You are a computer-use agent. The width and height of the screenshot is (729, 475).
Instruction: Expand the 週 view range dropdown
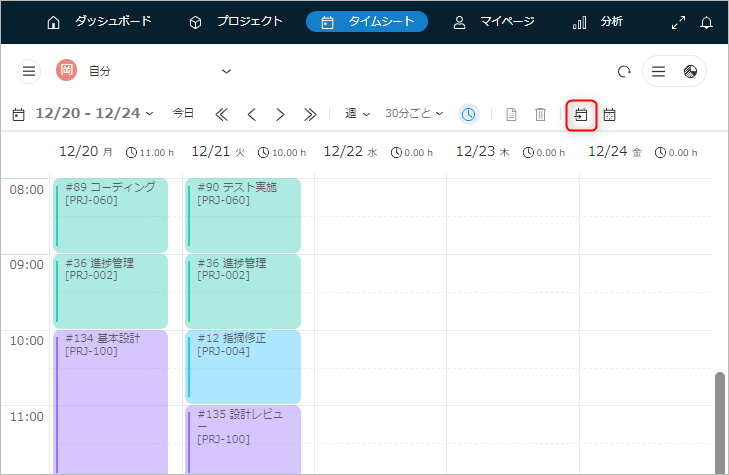coord(357,114)
